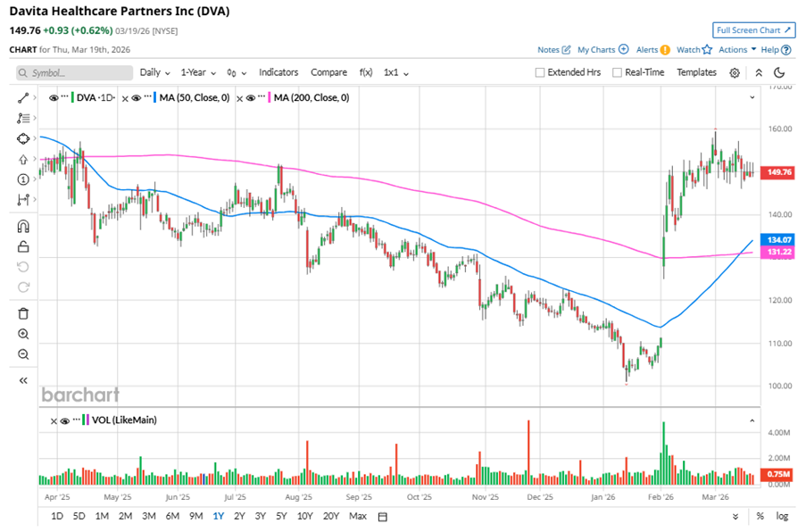Open the Indicators menu
The height and width of the screenshot is (532, 806).
[278, 72]
